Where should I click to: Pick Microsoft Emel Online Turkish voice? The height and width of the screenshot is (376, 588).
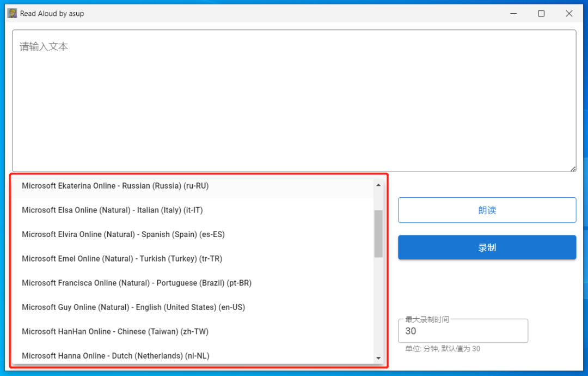tap(193, 259)
